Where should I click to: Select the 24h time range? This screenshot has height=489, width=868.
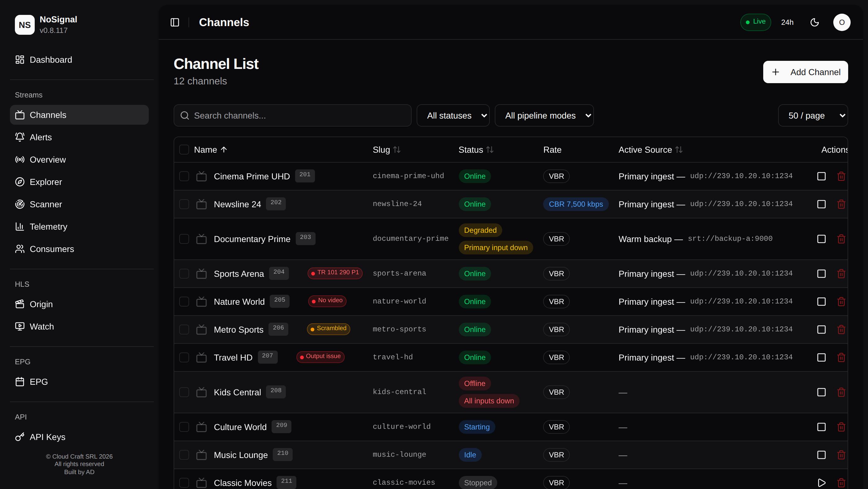[x=787, y=22]
